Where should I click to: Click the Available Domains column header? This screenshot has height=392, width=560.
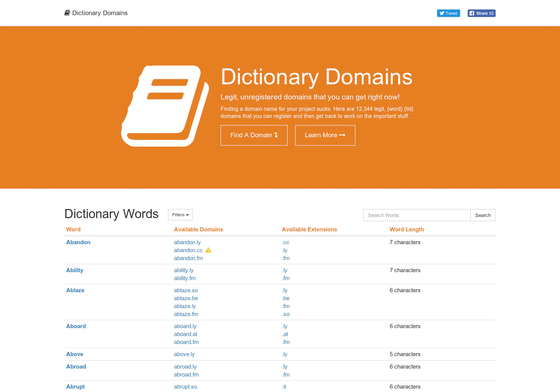click(199, 229)
